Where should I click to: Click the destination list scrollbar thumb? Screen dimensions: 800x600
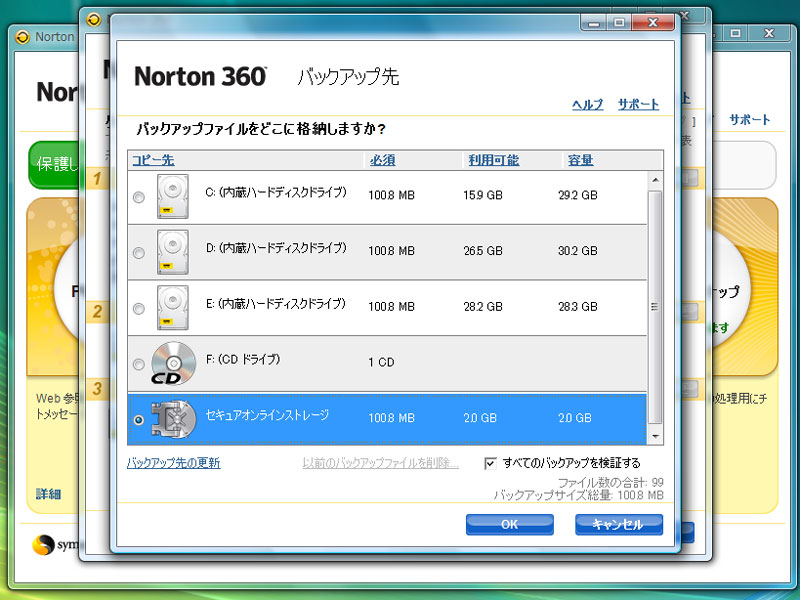[655, 307]
